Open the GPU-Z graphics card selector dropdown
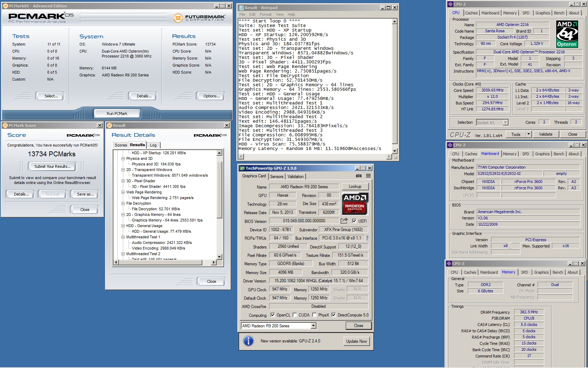The width and height of the screenshot is (588, 368). (x=313, y=326)
